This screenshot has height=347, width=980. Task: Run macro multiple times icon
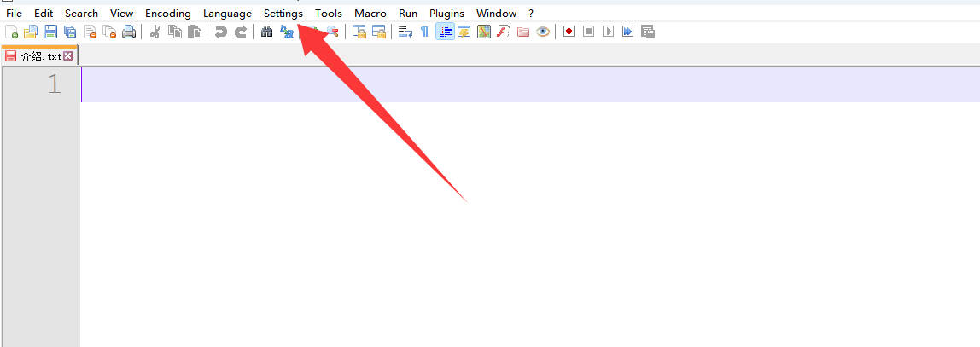click(628, 32)
